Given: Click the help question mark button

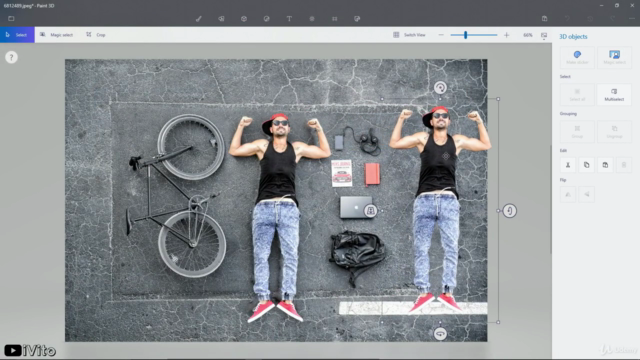Looking at the screenshot, I should 11,57.
